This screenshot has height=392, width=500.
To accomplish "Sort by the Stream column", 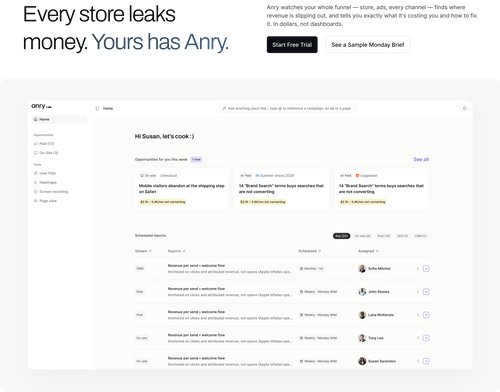I will point(143,251).
